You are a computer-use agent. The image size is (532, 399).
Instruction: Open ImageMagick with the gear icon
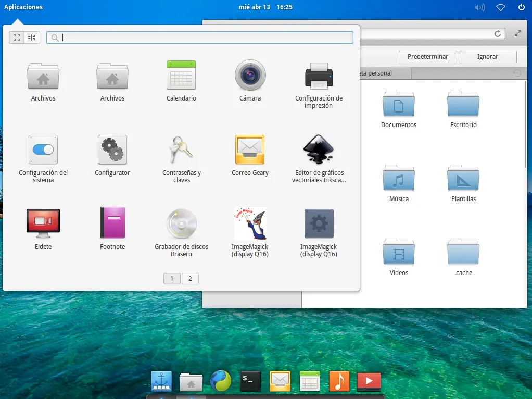point(319,223)
